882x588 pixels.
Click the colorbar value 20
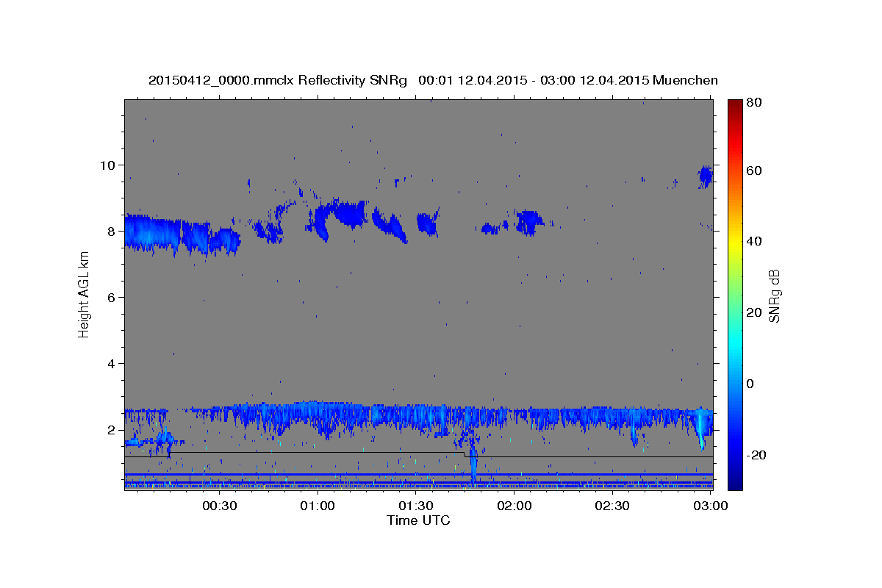[754, 312]
